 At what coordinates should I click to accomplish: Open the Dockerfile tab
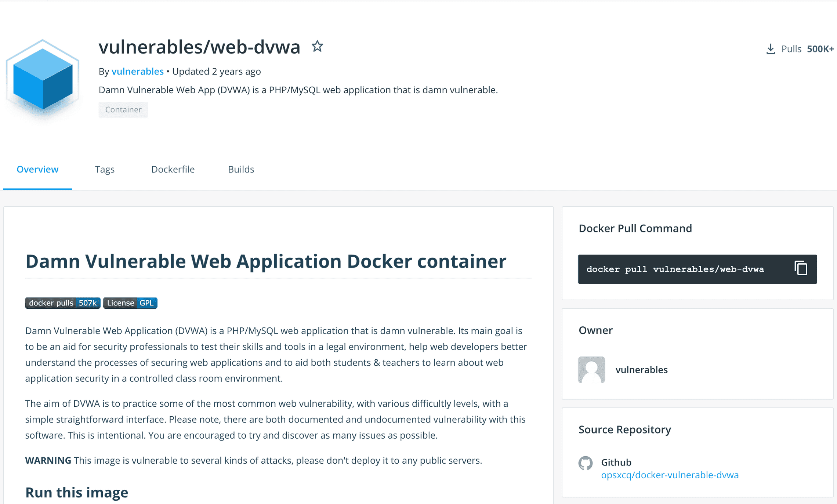(x=173, y=169)
